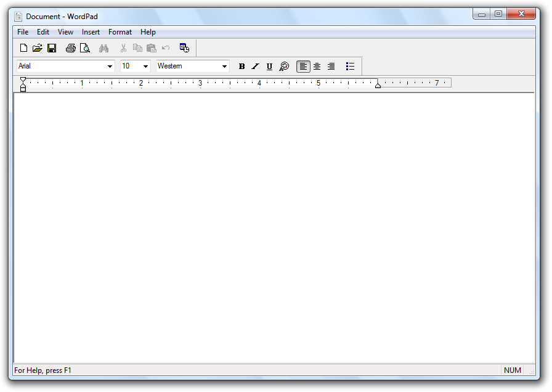Undo last action with the Undo icon
This screenshot has width=552, height=392.
[x=166, y=48]
